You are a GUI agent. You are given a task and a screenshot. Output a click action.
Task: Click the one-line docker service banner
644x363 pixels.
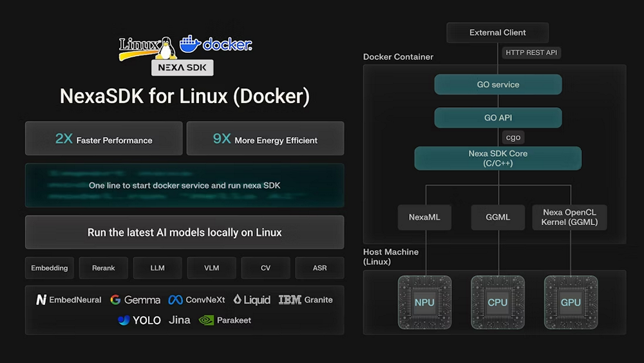pyautogui.click(x=184, y=186)
